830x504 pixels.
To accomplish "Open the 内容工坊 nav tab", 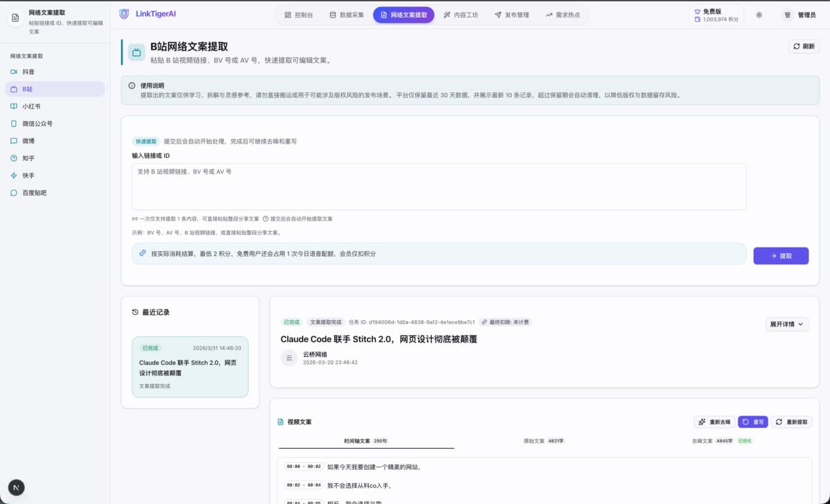I will point(461,14).
